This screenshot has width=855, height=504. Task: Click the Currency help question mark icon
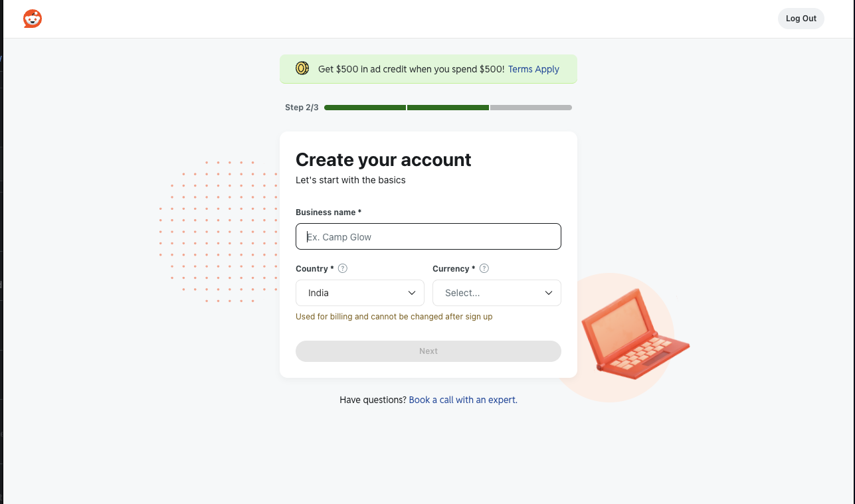pos(484,269)
